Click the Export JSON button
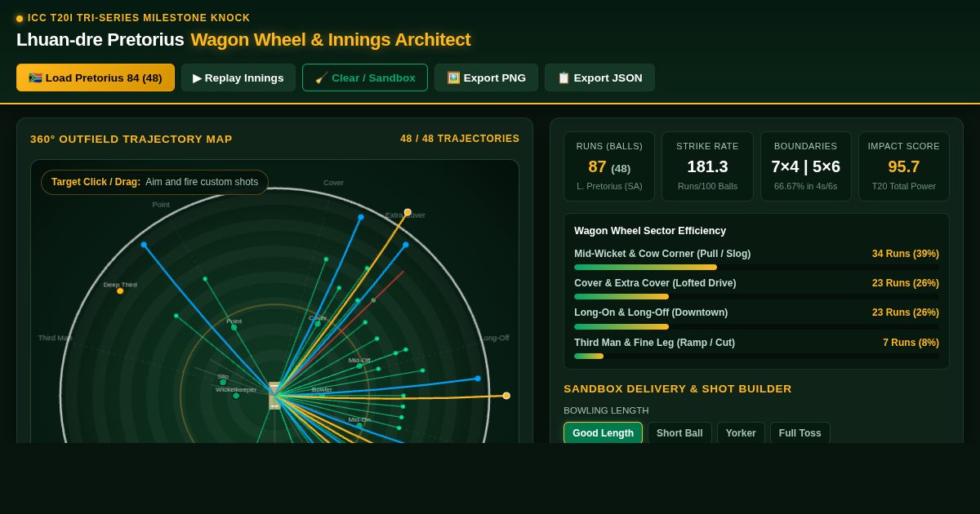This screenshot has width=980, height=514. point(599,78)
